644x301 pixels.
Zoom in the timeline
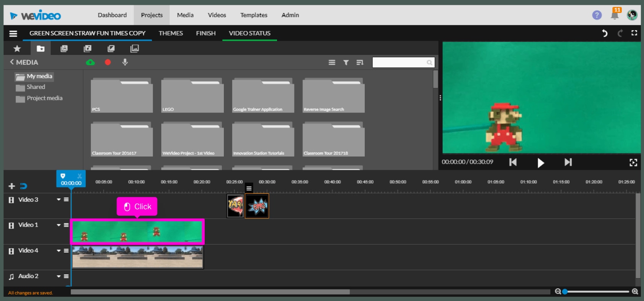(x=635, y=291)
